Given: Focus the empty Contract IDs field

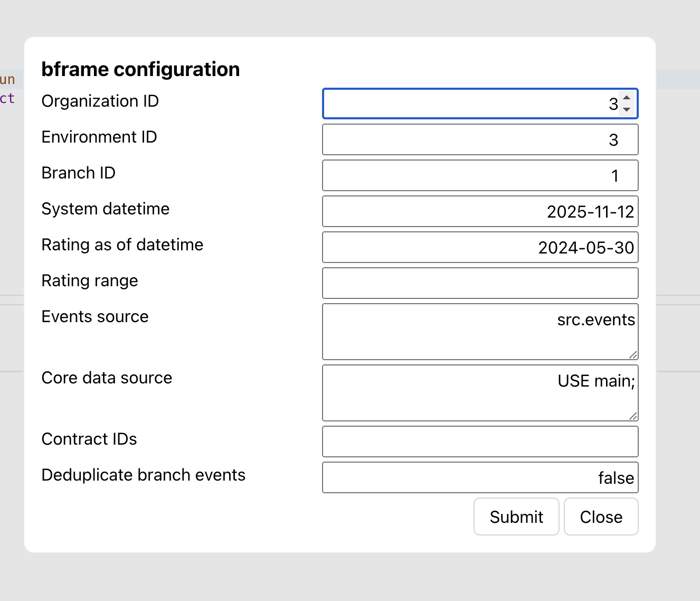Looking at the screenshot, I should click(480, 442).
